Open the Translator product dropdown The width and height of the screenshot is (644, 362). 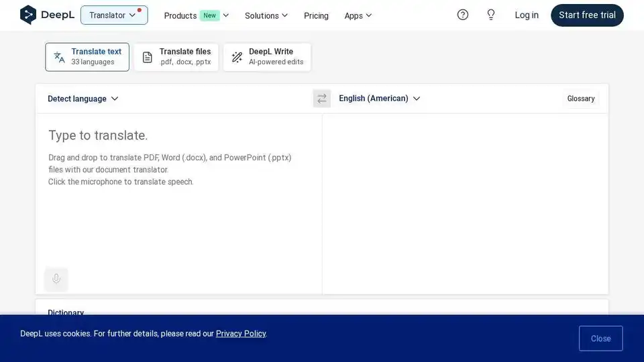click(114, 15)
